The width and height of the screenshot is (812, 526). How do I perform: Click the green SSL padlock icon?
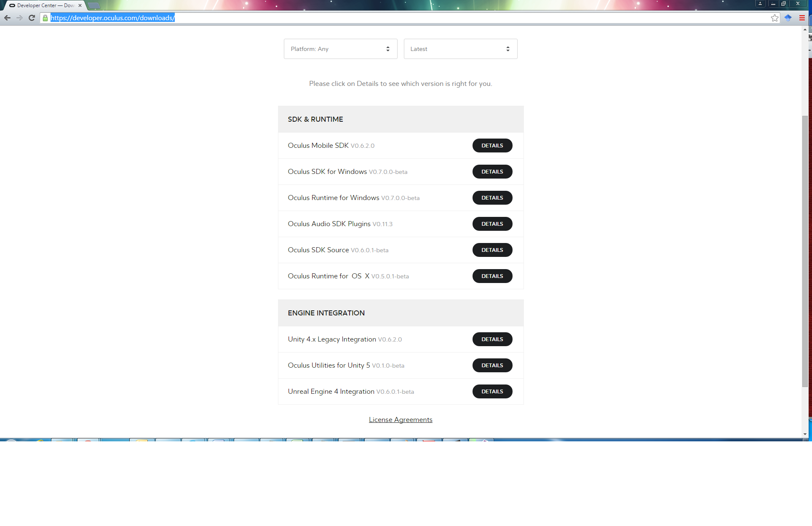tap(45, 18)
